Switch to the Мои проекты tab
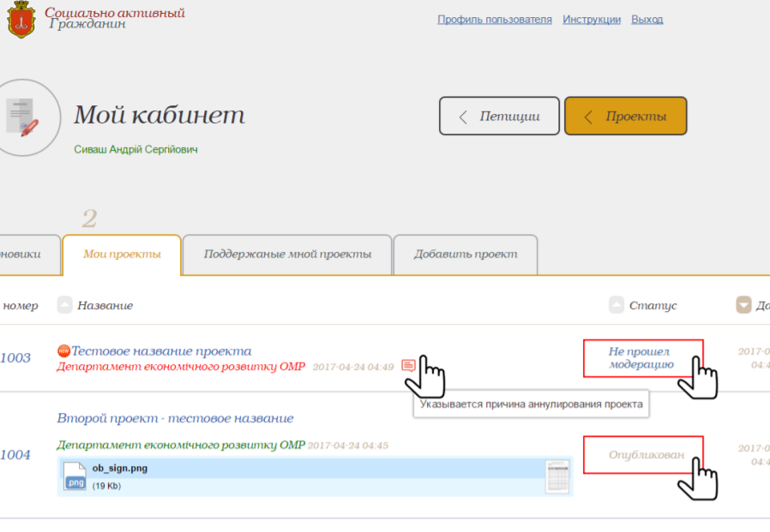770x532 pixels. pyautogui.click(x=121, y=254)
